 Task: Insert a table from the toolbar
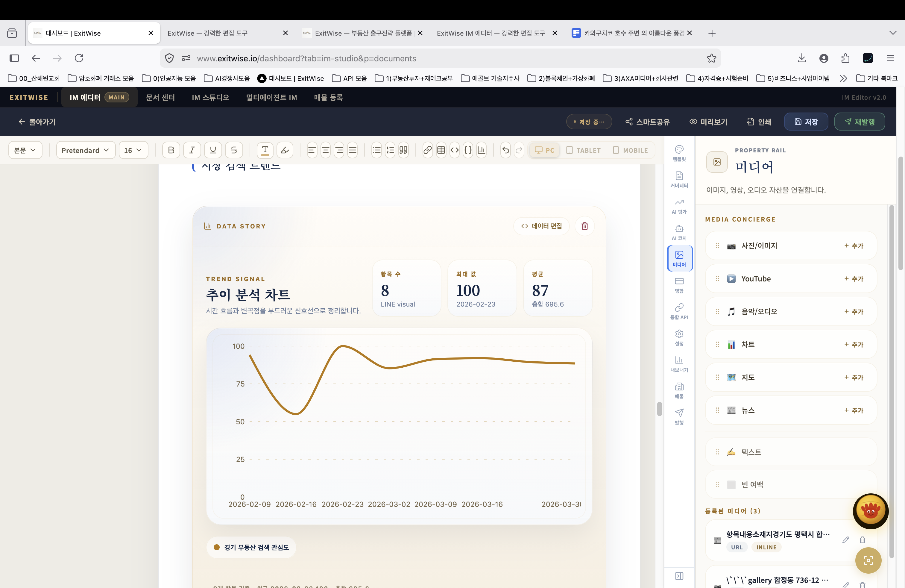[441, 150]
